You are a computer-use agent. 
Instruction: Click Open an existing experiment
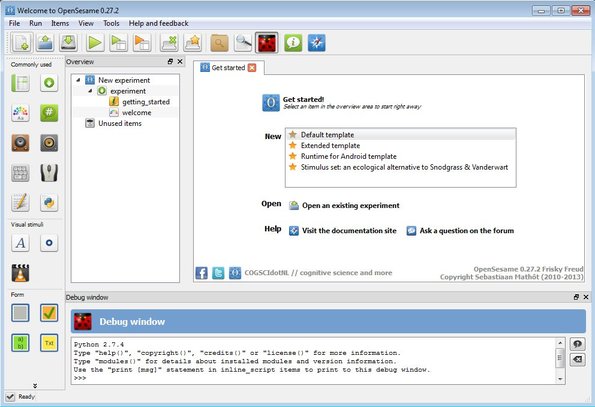point(345,205)
